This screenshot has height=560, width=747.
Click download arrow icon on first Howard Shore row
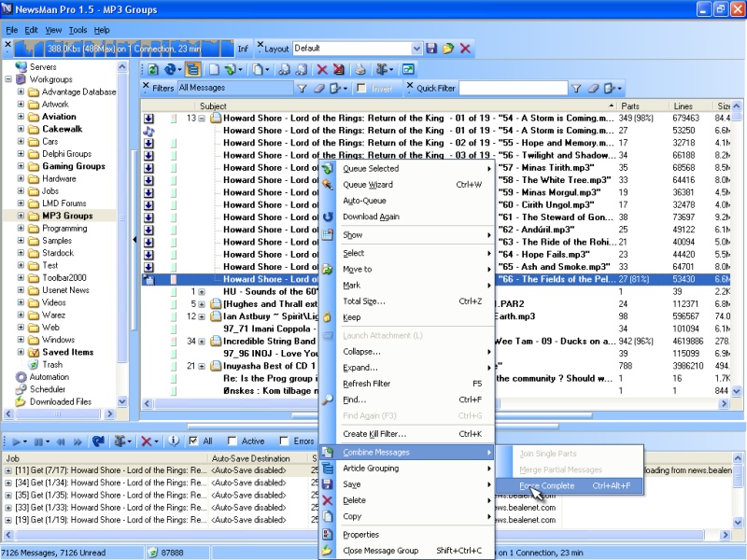click(148, 119)
